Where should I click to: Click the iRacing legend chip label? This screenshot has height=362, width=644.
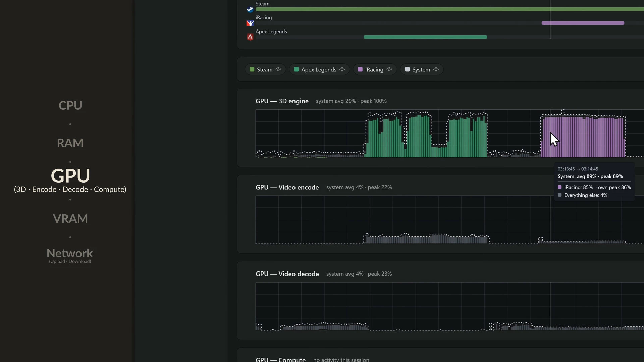[x=374, y=69]
